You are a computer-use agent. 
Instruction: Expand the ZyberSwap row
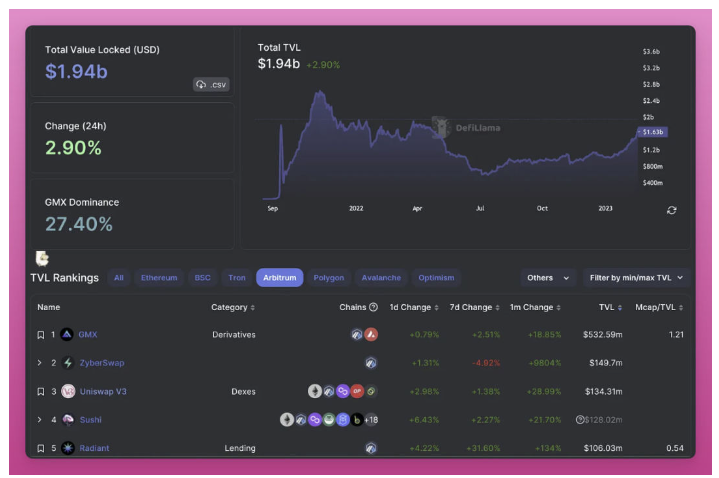(39, 363)
